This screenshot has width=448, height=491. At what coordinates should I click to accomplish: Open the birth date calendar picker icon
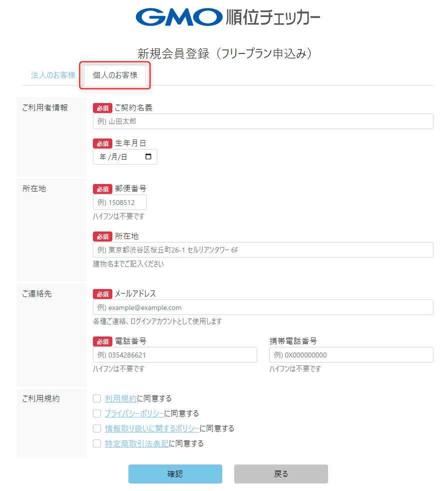(x=148, y=156)
